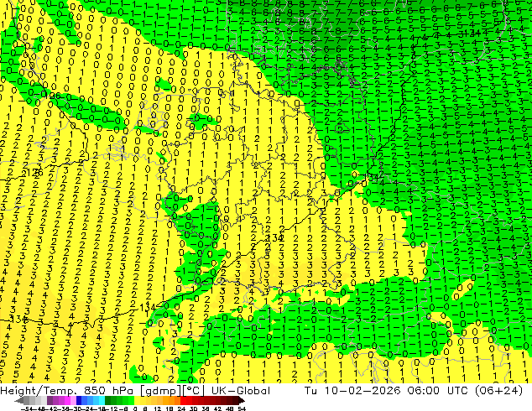Viewport: 532px width, 411px height.
Task: Click the '(06+24)' forecast run label
Action: pos(498,391)
